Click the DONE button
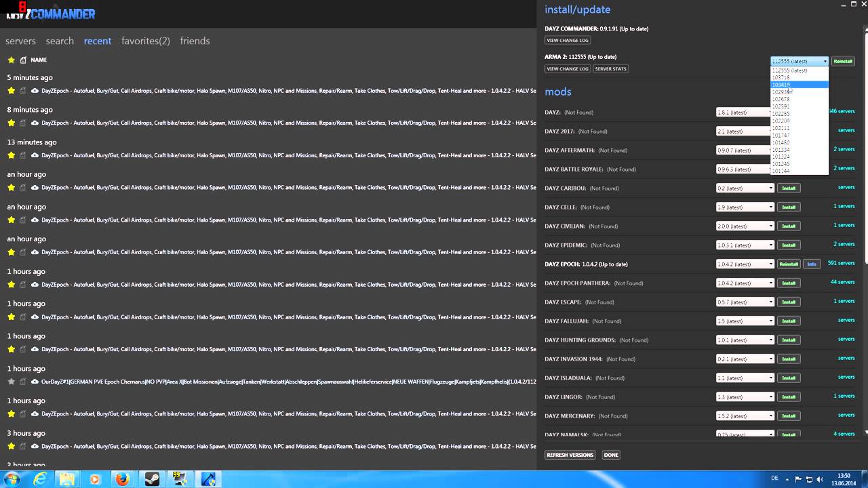The image size is (868, 488). pyautogui.click(x=611, y=455)
